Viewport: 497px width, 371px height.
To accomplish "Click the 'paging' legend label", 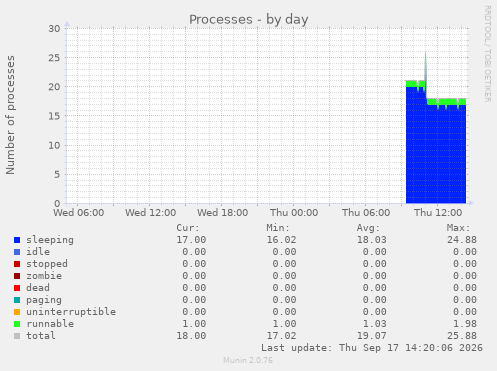I will 44,300.
